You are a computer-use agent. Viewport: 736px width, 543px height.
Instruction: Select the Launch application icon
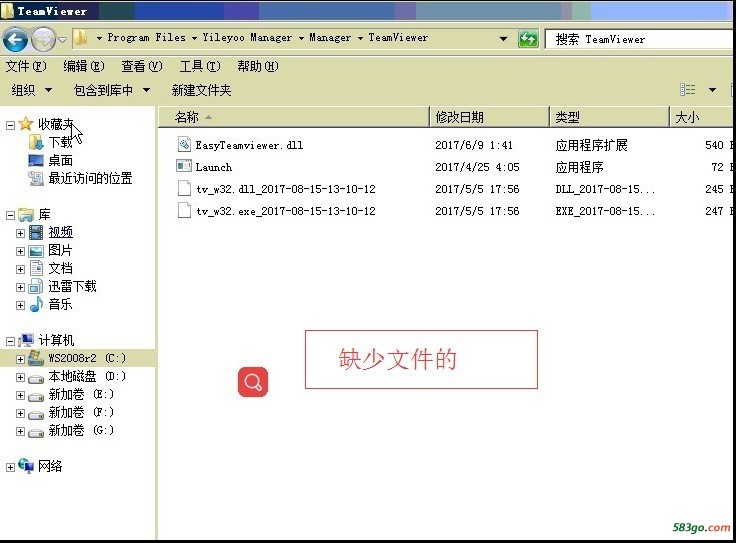[x=184, y=166]
